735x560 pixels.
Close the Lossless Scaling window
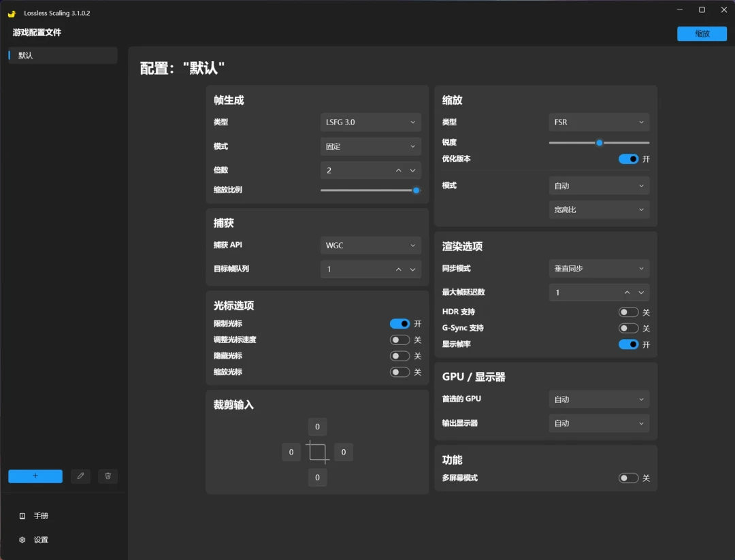click(723, 10)
